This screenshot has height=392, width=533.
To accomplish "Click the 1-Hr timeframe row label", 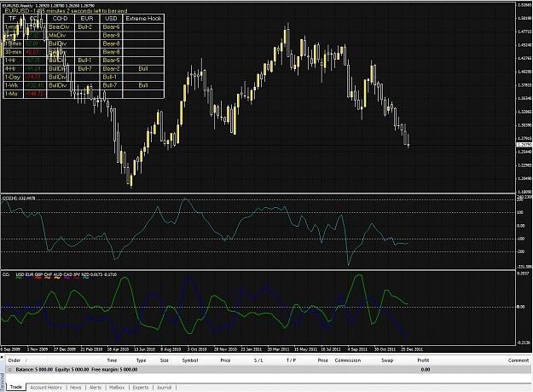I will click(x=10, y=61).
